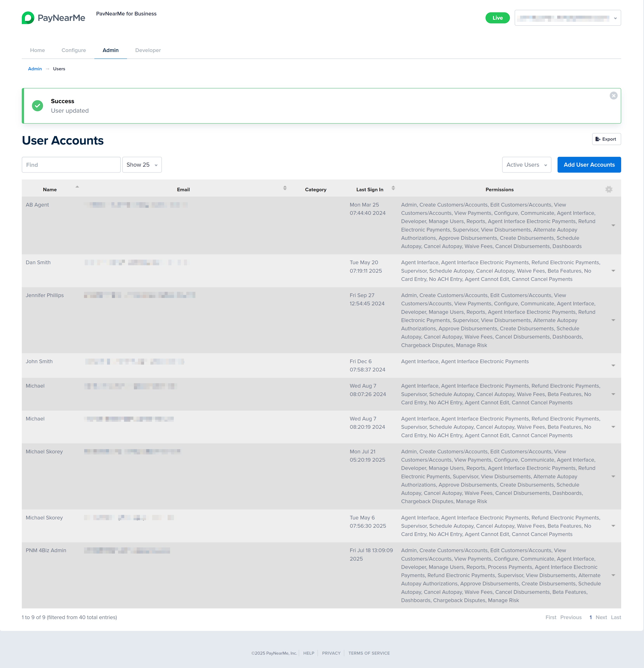Expand actions arrow for Jennifer Phillips row

coord(613,320)
